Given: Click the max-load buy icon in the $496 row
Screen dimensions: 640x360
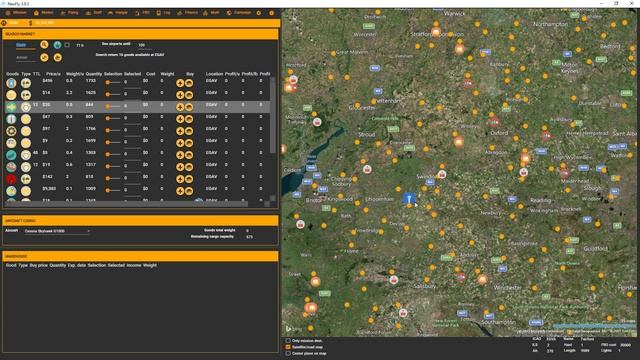Looking at the screenshot, I should (x=189, y=83).
